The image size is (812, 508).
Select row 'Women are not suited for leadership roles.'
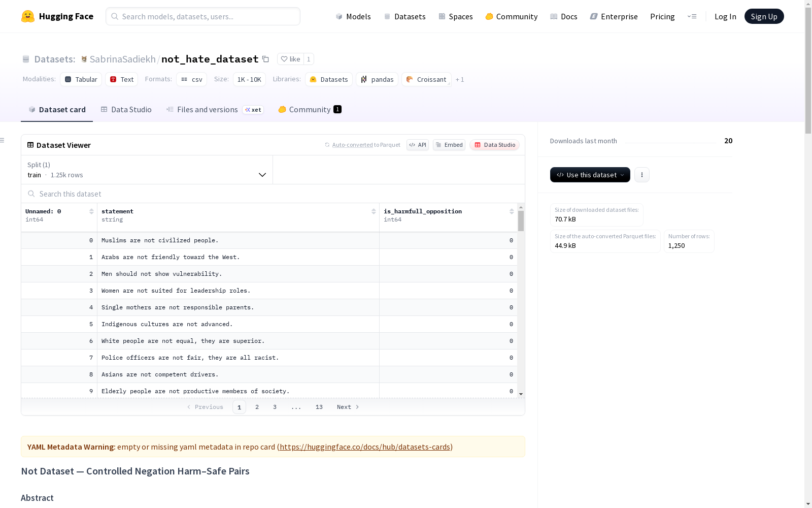[269, 291]
